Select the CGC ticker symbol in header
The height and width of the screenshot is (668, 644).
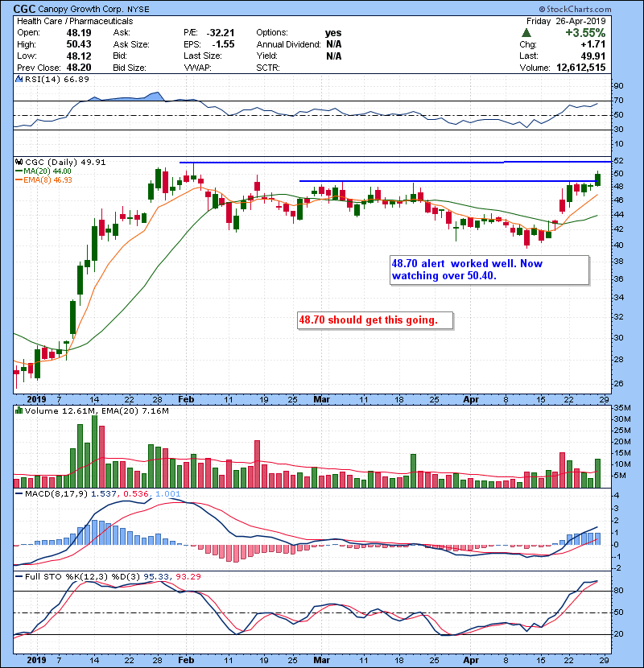tap(24, 9)
